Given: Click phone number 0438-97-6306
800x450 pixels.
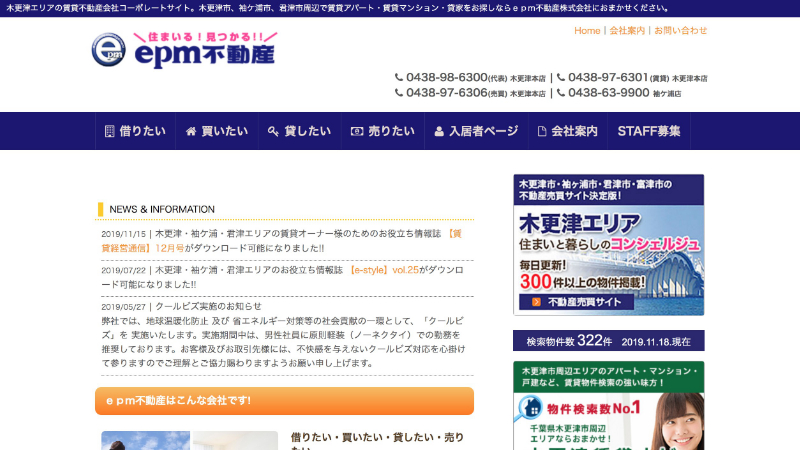Looking at the screenshot, I should [446, 92].
